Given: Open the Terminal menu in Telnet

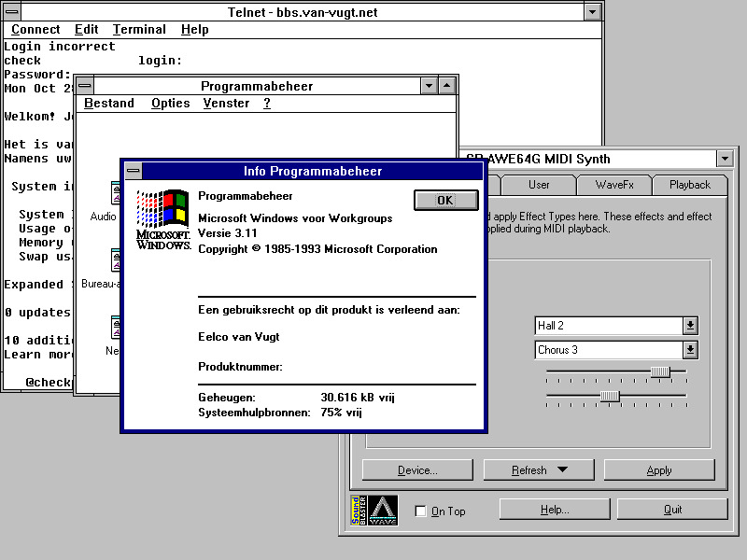Looking at the screenshot, I should pos(139,30).
